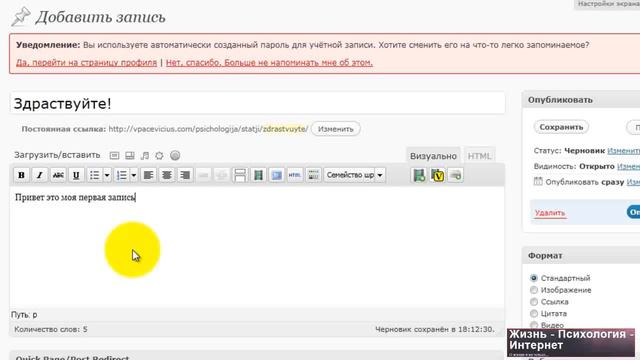The height and width of the screenshot is (360, 640).
Task: Click the unlink toolbar icon
Action: click(x=221, y=175)
